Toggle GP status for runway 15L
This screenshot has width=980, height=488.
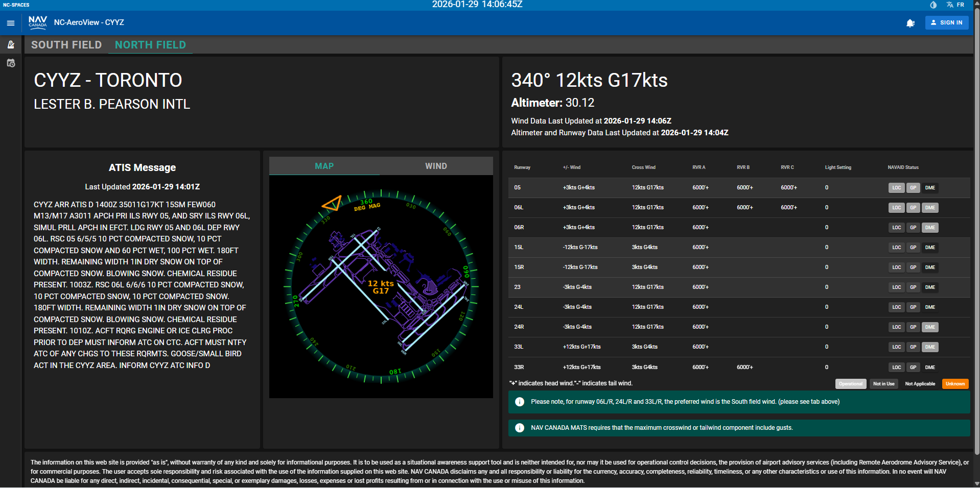pos(913,248)
